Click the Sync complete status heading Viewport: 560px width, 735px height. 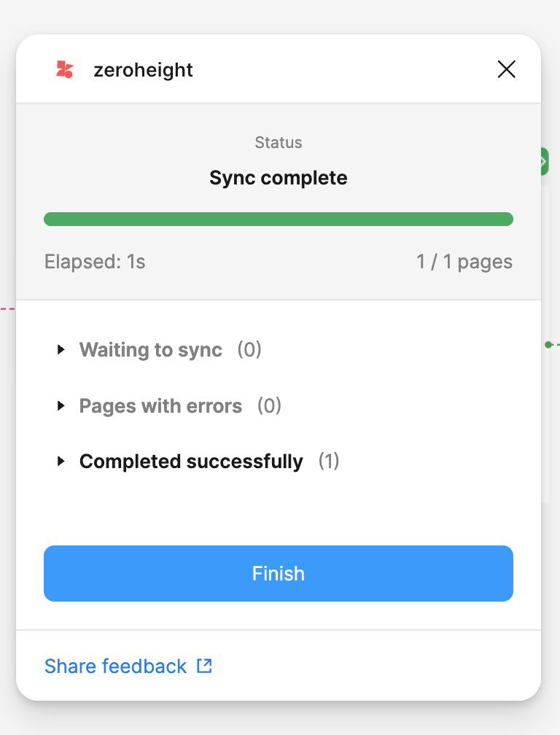279,178
